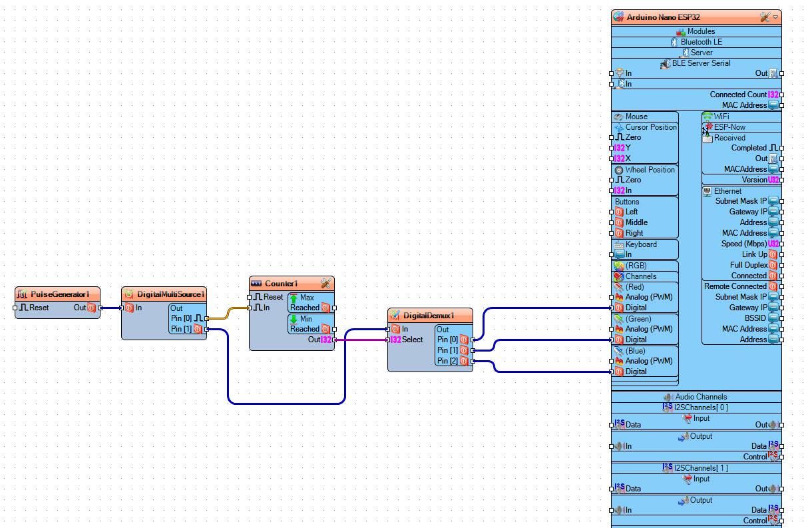Click the Audio Channels icon
Image resolution: width=812 pixels, height=528 pixels.
pyautogui.click(x=668, y=396)
